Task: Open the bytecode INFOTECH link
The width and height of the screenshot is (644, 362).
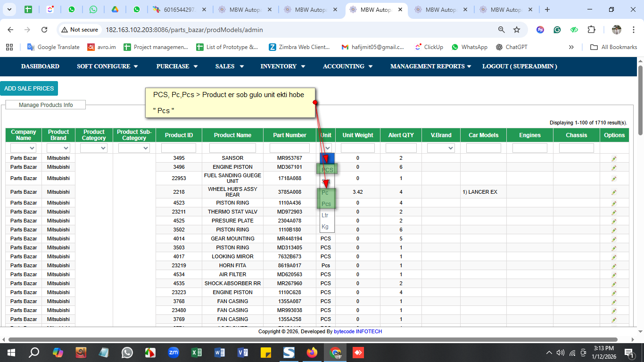Action: pos(358,331)
